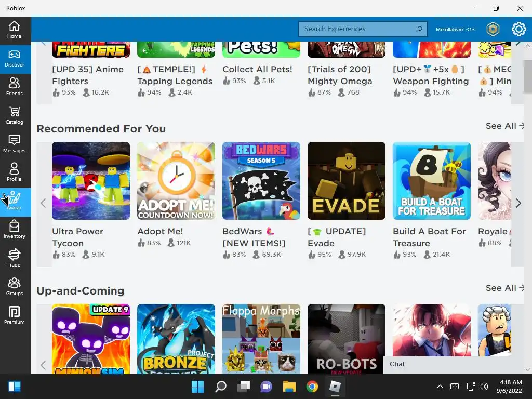
Task: Click the touch keyboard tray icon
Action: pyautogui.click(x=455, y=387)
